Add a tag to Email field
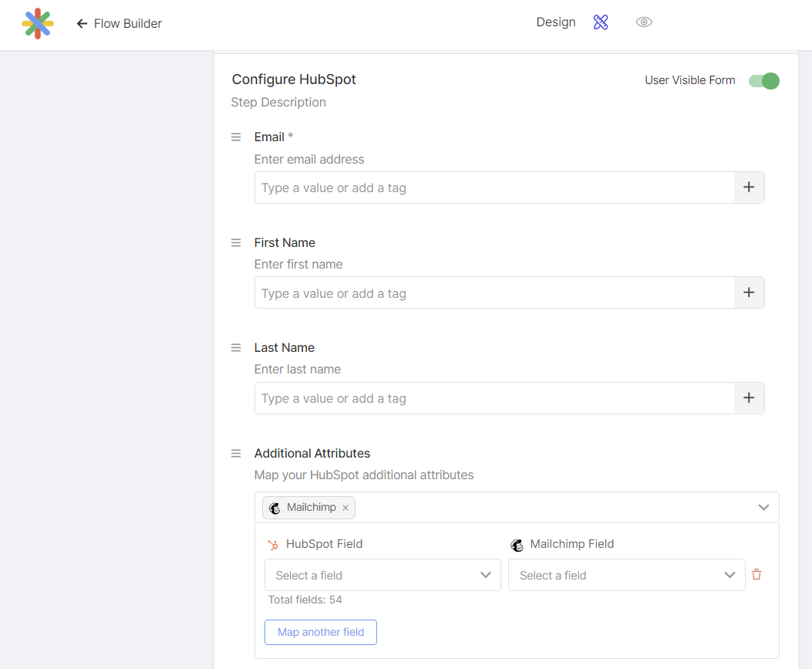Image resolution: width=812 pixels, height=669 pixels. (748, 188)
